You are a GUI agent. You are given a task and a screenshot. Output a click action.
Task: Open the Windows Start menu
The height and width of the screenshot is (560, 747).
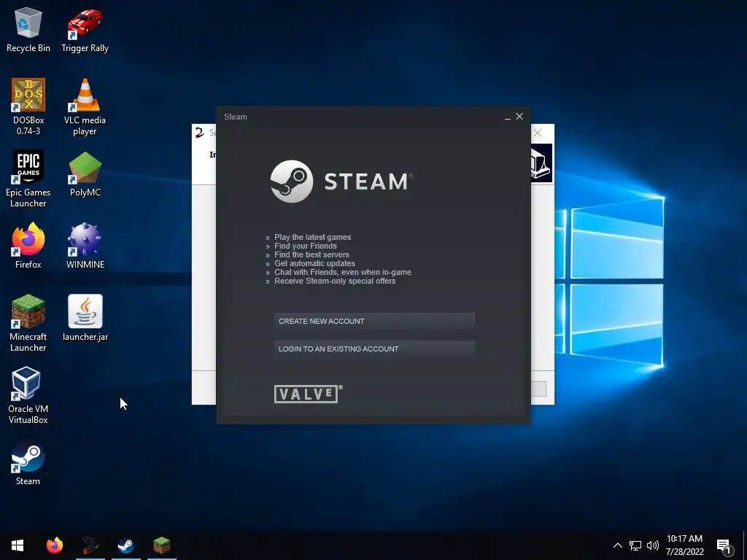pos(18,545)
